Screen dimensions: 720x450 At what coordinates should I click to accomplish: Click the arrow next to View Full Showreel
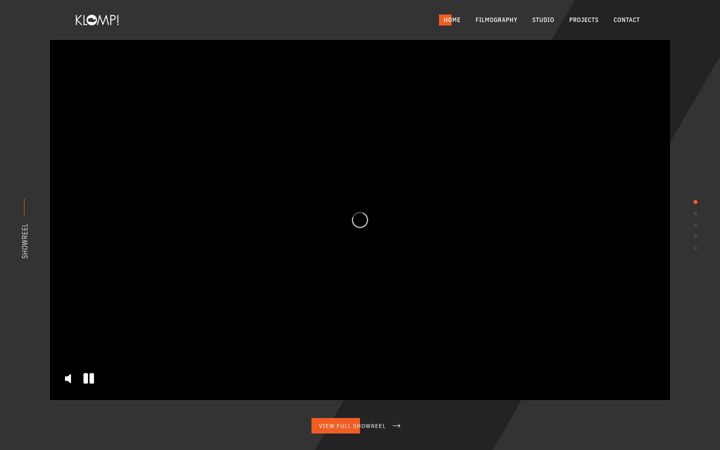397,426
